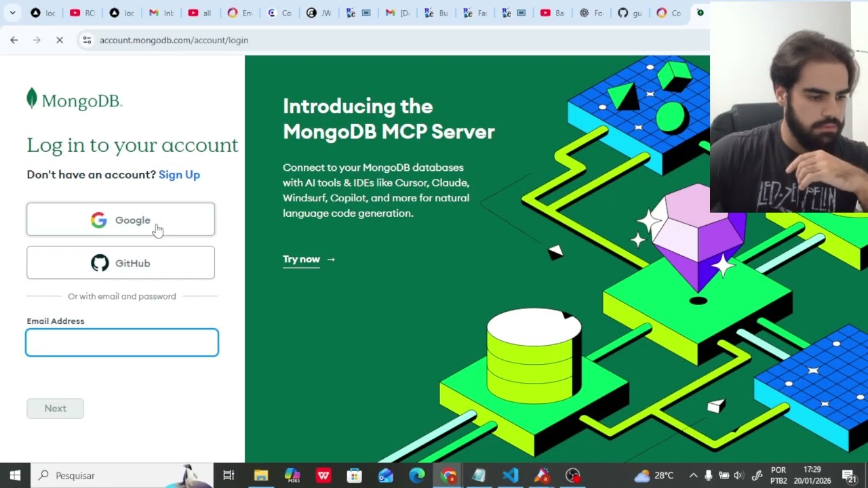Open File Explorer from the taskbar
Image resolution: width=868 pixels, height=488 pixels.
point(261,475)
